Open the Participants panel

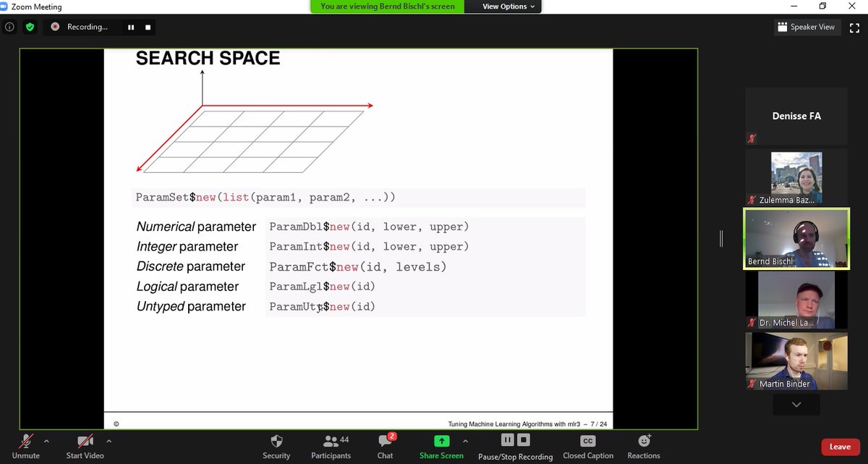coord(331,445)
